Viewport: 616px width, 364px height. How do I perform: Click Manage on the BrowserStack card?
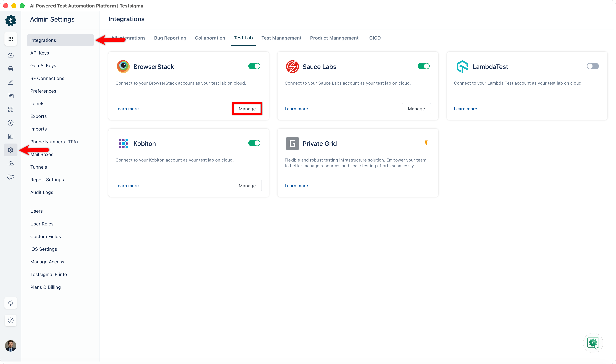247,109
